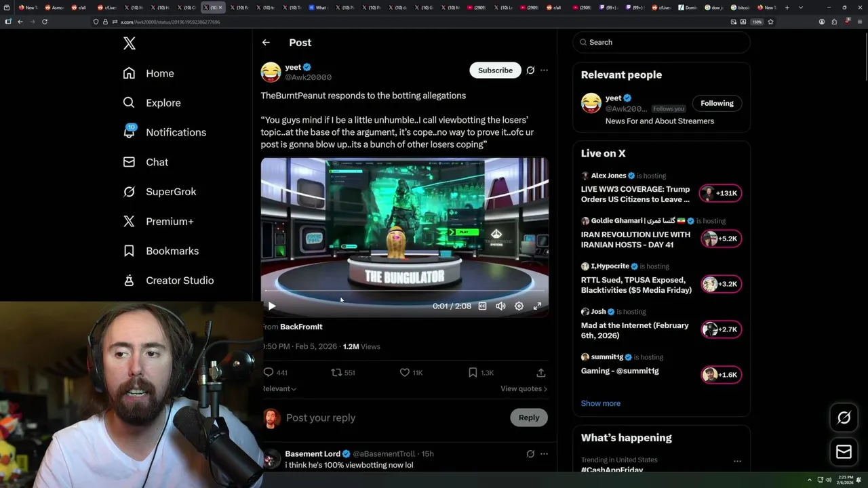868x488 pixels.
Task: Click taskbar clock 2:25 PM
Action: coord(845,480)
